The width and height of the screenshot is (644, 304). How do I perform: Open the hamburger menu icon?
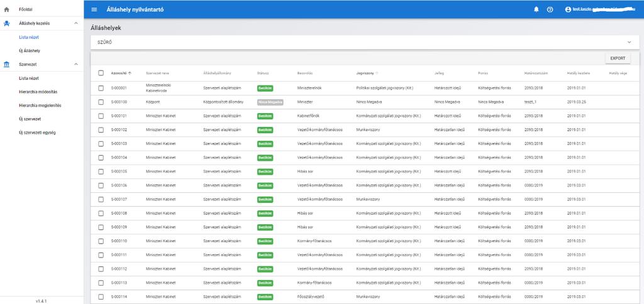94,9
